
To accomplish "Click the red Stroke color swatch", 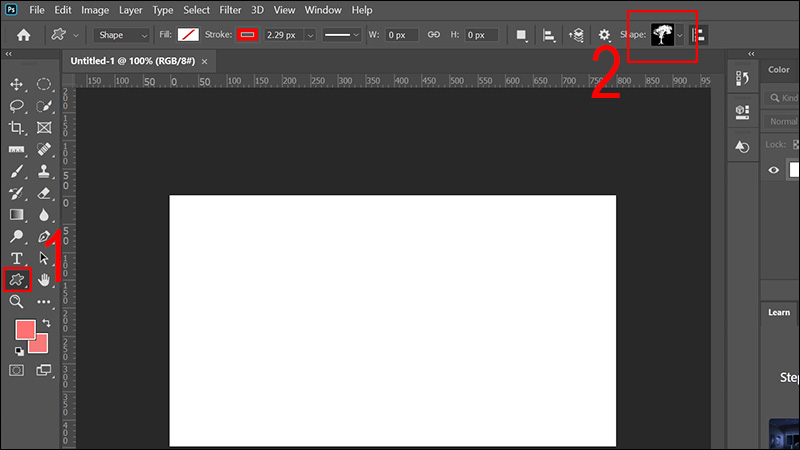I will 247,35.
